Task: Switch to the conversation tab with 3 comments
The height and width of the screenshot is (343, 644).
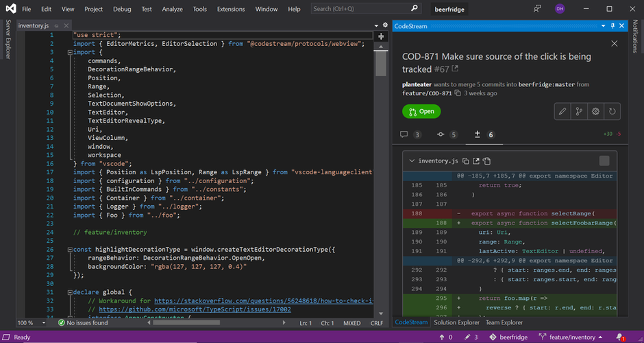Action: point(410,134)
